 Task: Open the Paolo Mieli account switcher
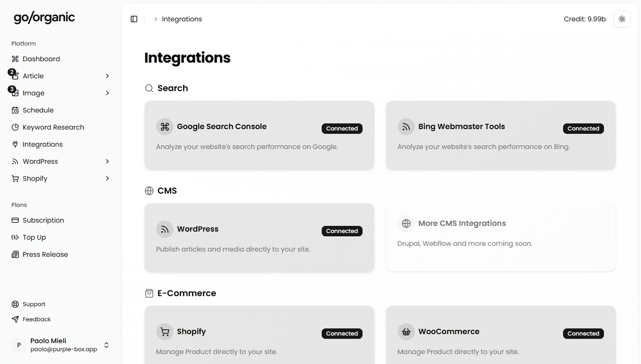point(106,345)
